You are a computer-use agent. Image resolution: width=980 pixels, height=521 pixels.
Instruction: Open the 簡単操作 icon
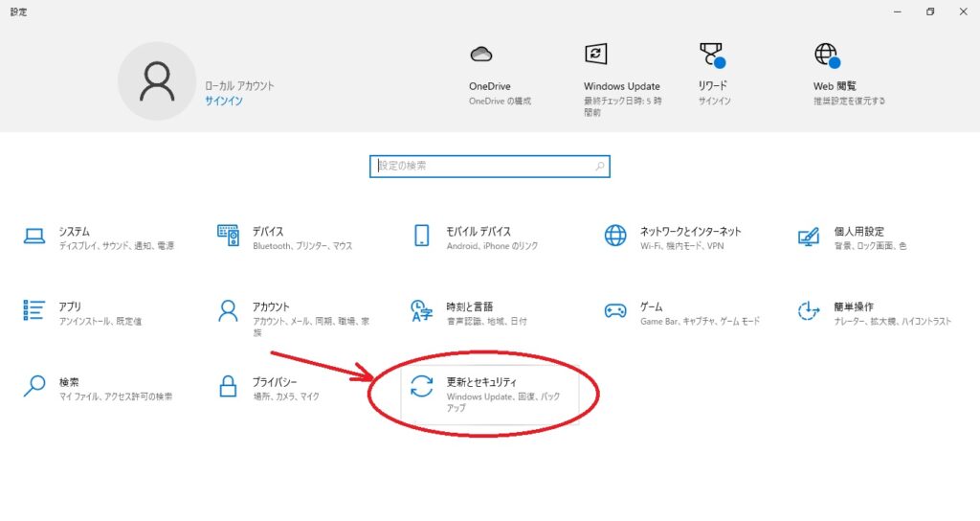pos(809,311)
